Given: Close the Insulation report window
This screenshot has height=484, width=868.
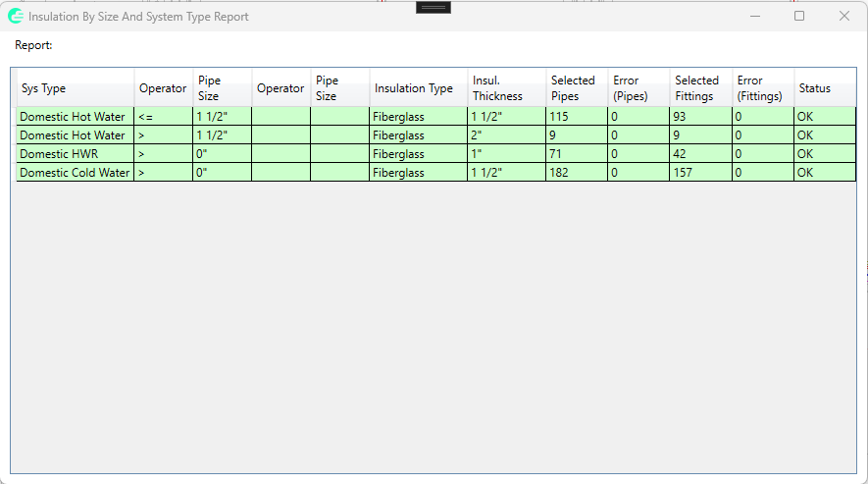Looking at the screenshot, I should 843,16.
